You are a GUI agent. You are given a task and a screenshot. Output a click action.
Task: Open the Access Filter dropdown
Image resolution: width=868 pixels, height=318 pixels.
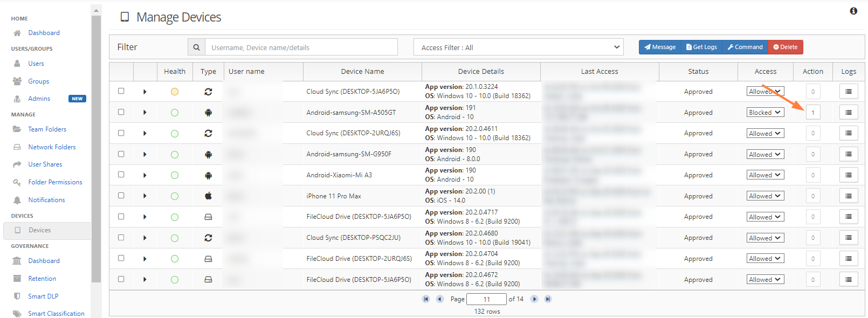[518, 47]
